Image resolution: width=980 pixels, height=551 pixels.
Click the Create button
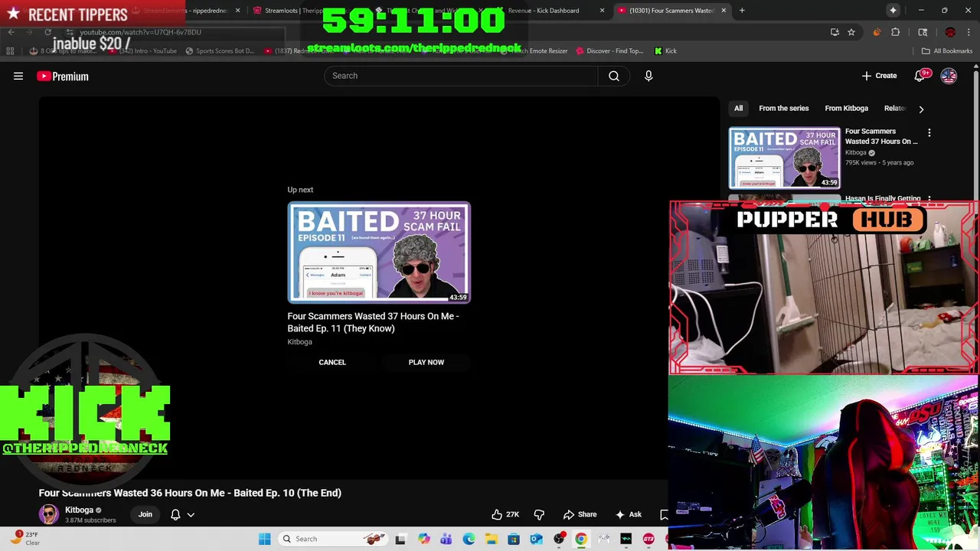[x=879, y=76]
